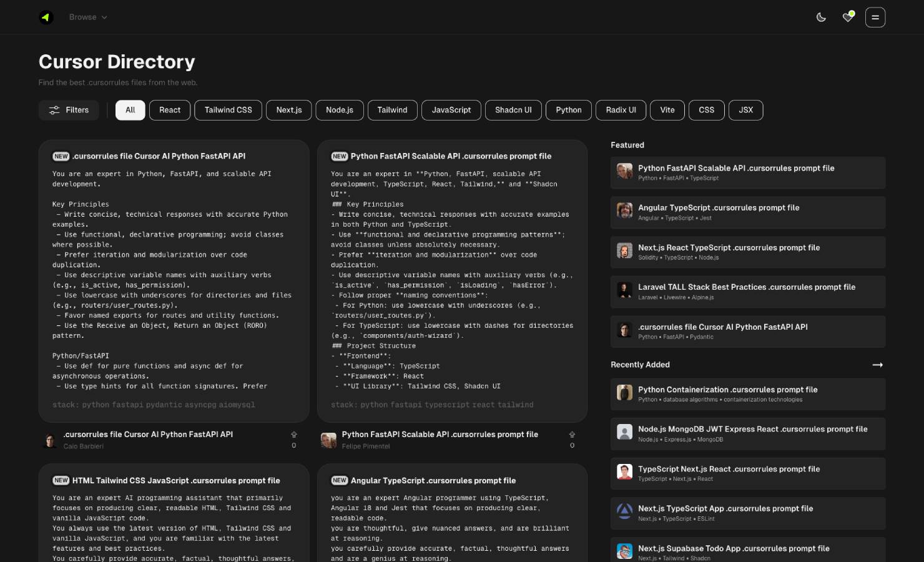Screen dimensions: 924x562
Task: Filter by Node.js tag
Action: click(340, 110)
